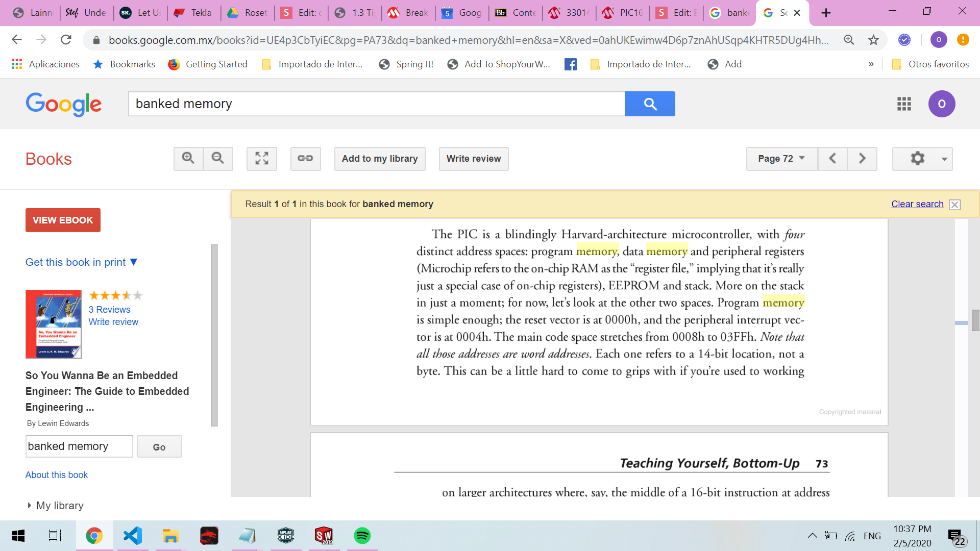This screenshot has height=551, width=980.
Task: Click the zoom in magnifier icon
Action: [188, 159]
